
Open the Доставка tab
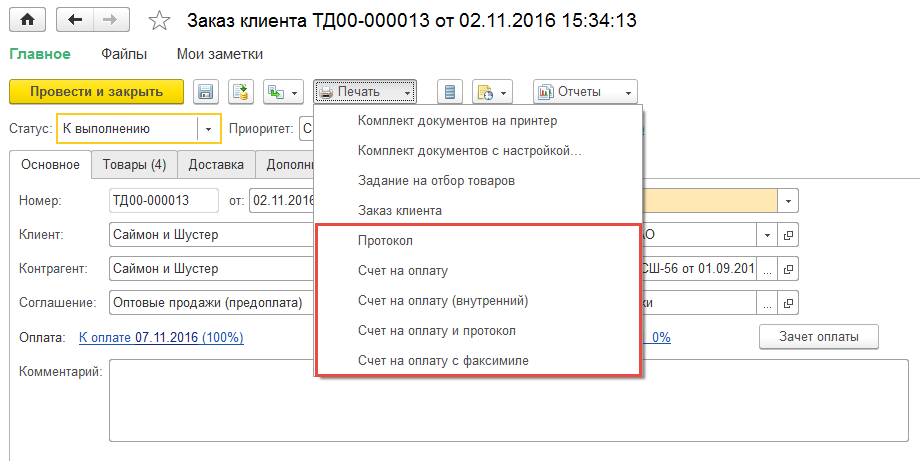pos(216,164)
